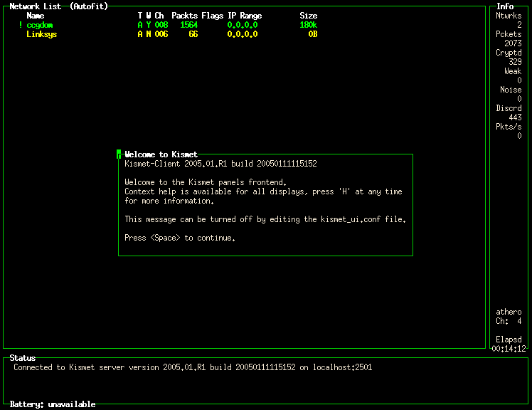Click the Status panel title
Viewport: 532px width, 410px height.
23,358
